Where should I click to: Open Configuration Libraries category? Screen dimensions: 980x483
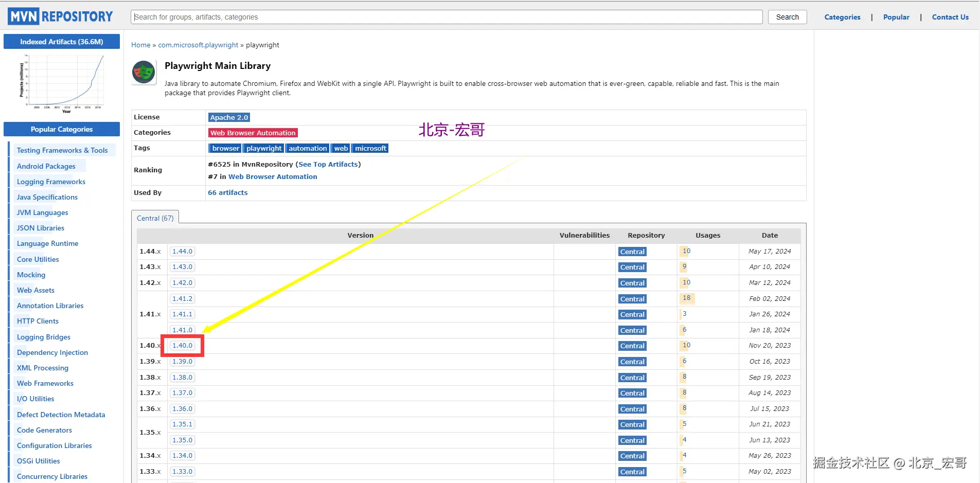[55, 445]
